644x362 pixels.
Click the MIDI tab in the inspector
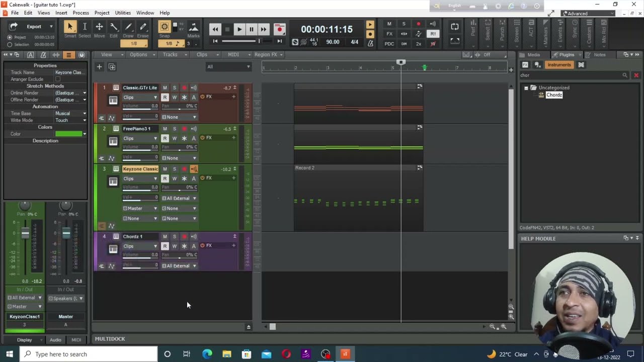coord(76,340)
